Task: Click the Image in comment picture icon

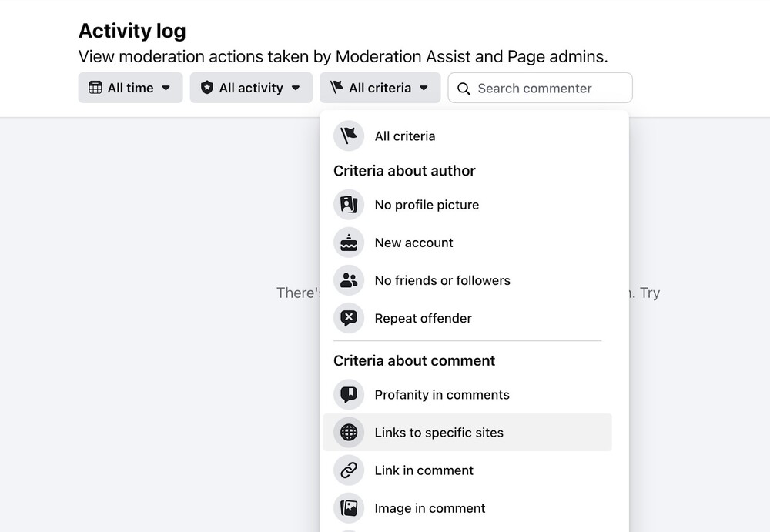Action: coord(349,508)
